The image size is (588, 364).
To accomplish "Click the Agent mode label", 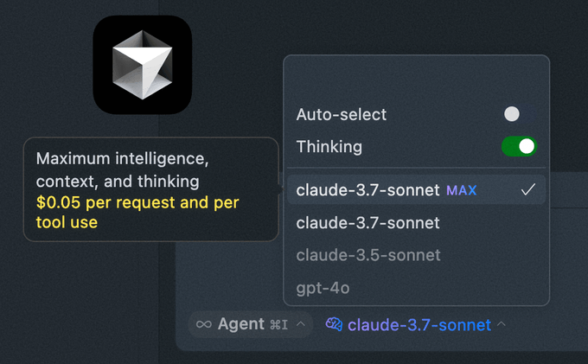I will pyautogui.click(x=241, y=324).
